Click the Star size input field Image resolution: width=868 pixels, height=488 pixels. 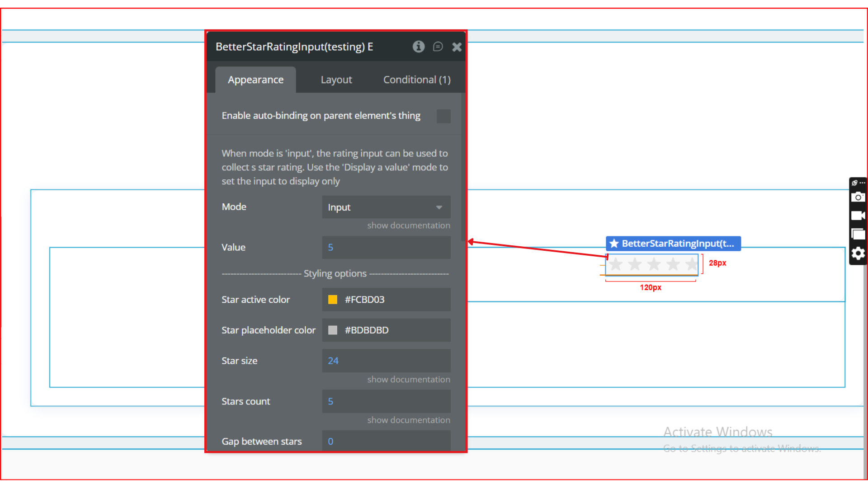pos(386,361)
